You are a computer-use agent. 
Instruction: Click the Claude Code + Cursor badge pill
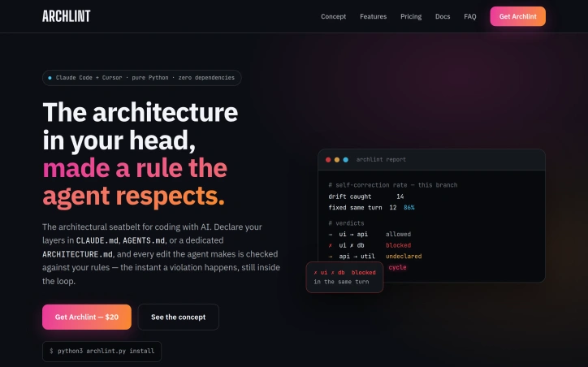pos(142,78)
